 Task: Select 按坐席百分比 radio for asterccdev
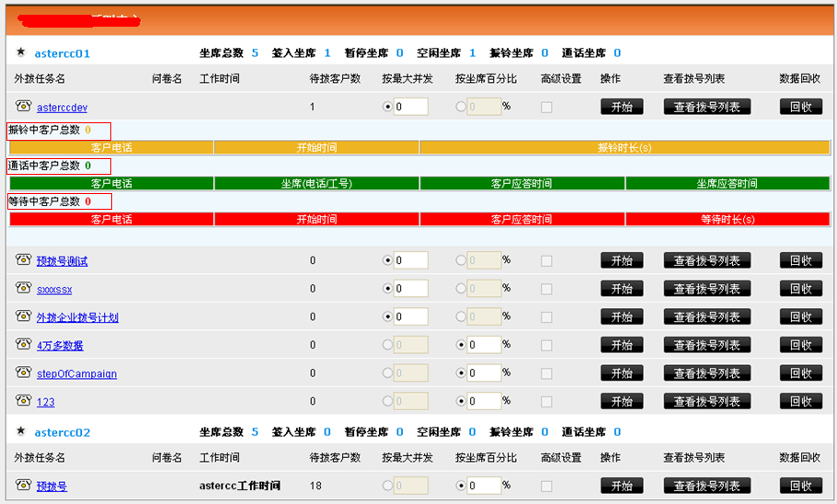click(x=461, y=107)
